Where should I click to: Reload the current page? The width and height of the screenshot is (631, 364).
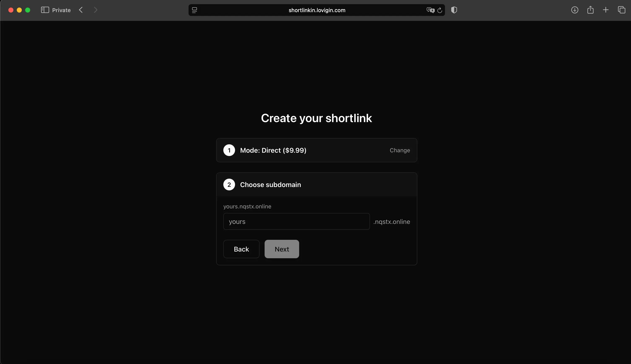tap(440, 10)
